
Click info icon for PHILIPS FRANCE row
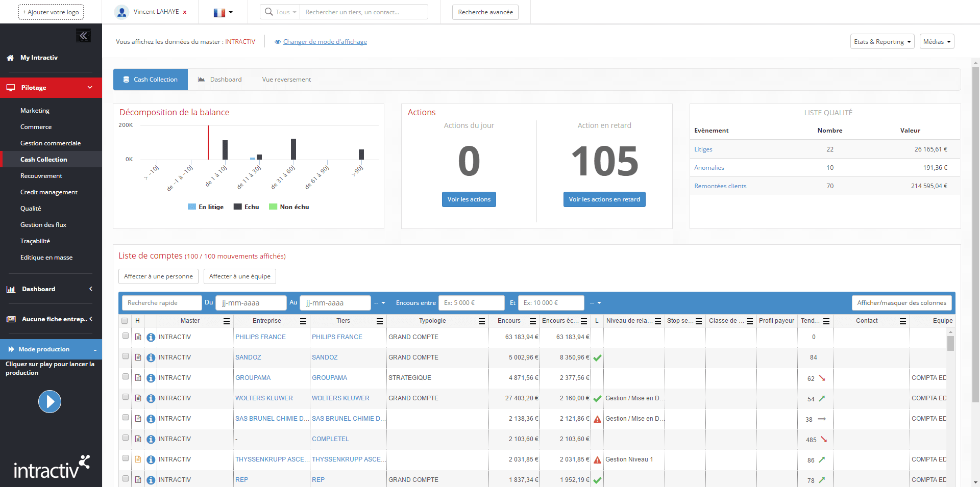click(x=151, y=337)
